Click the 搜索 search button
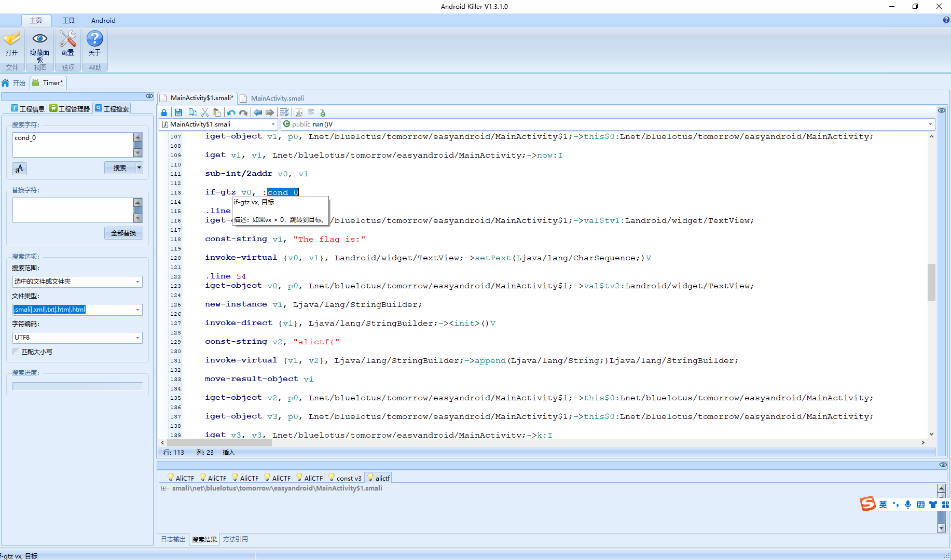 pos(120,167)
